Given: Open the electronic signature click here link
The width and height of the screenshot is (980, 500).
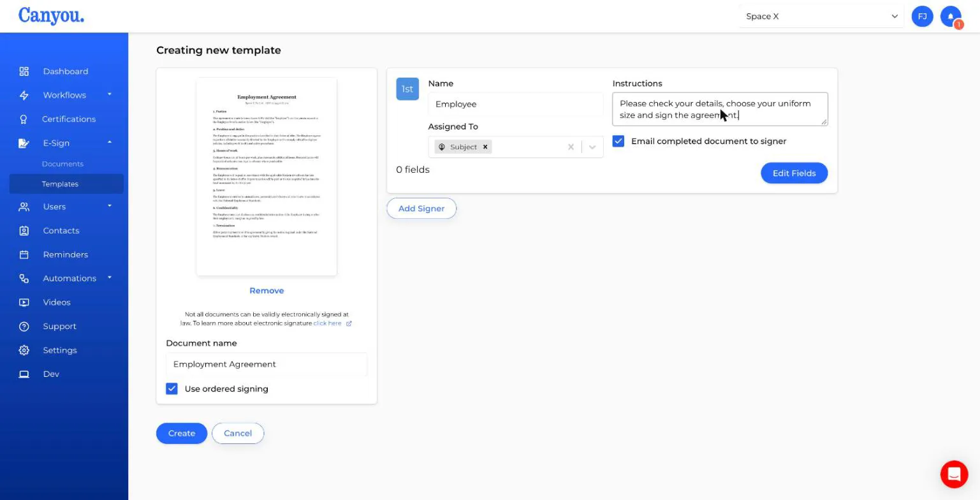Looking at the screenshot, I should pos(332,323).
